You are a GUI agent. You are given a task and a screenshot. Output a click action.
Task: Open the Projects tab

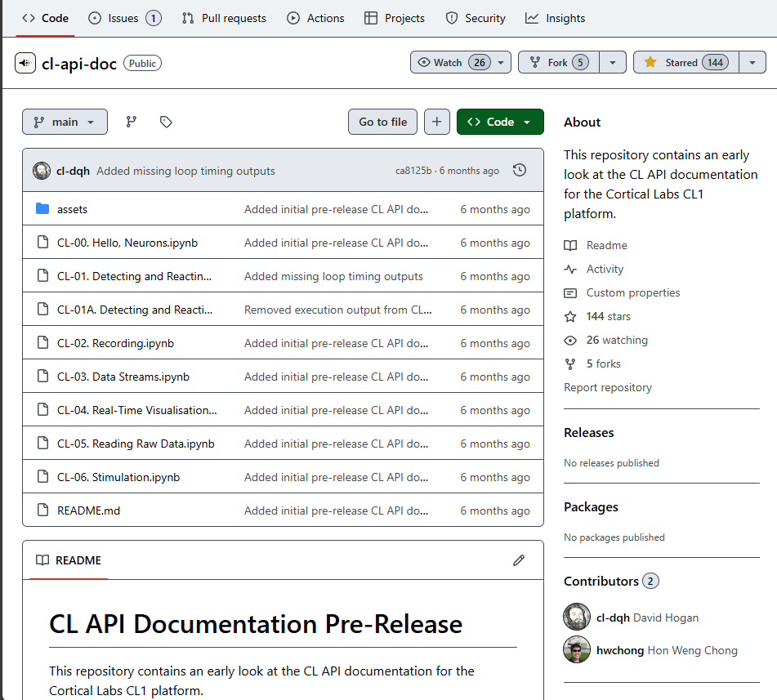pyautogui.click(x=395, y=18)
